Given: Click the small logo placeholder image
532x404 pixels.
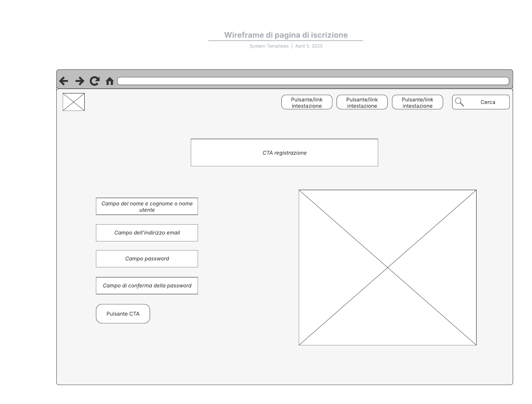Looking at the screenshot, I should (74, 102).
